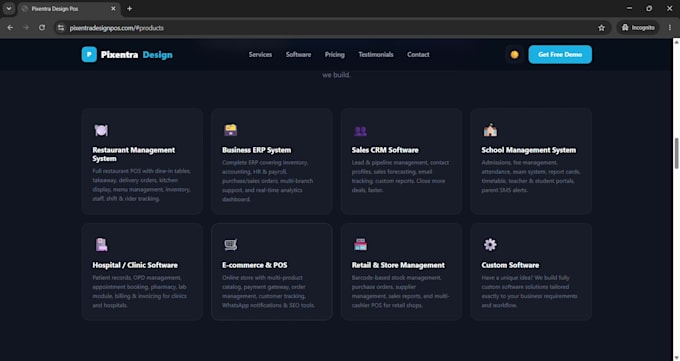Click the School Management System description text
The image size is (680, 361).
coord(531,176)
